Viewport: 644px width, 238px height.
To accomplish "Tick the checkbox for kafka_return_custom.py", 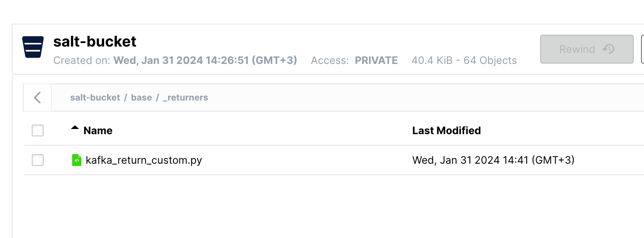I will coord(38,160).
